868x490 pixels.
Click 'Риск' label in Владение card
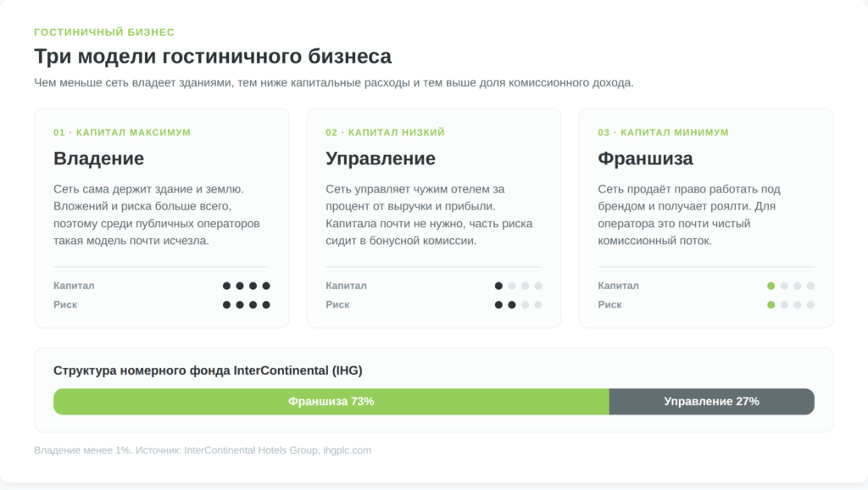65,304
